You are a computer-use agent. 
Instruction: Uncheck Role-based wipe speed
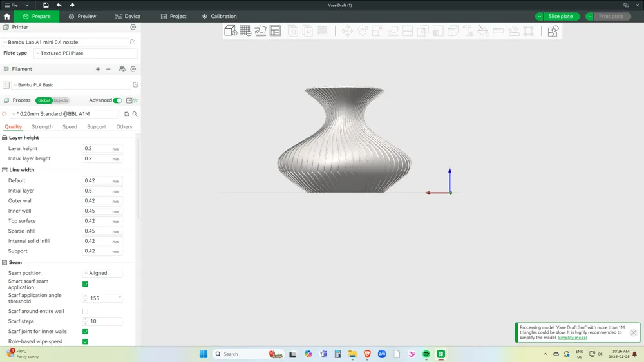tap(85, 341)
